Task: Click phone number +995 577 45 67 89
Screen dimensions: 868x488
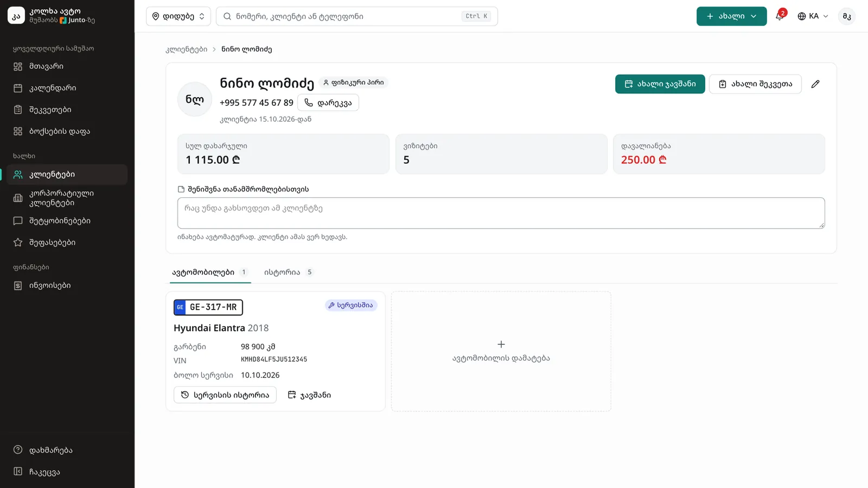Action: pyautogui.click(x=257, y=102)
